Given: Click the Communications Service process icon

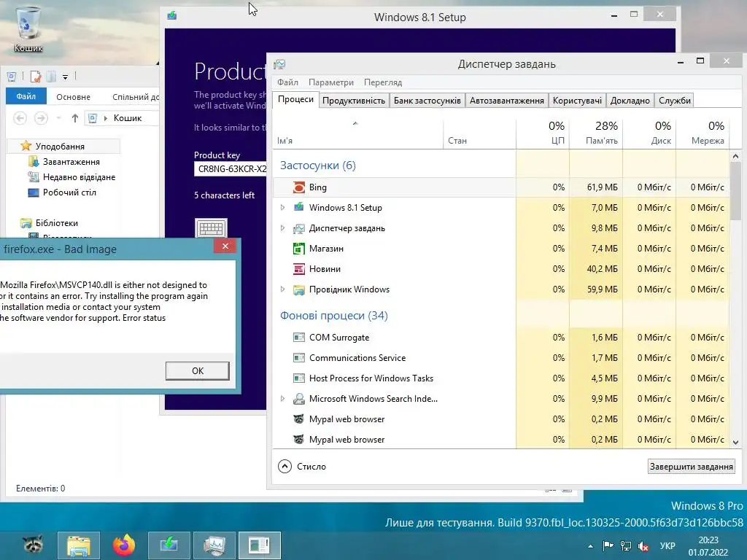Looking at the screenshot, I should pyautogui.click(x=298, y=357).
